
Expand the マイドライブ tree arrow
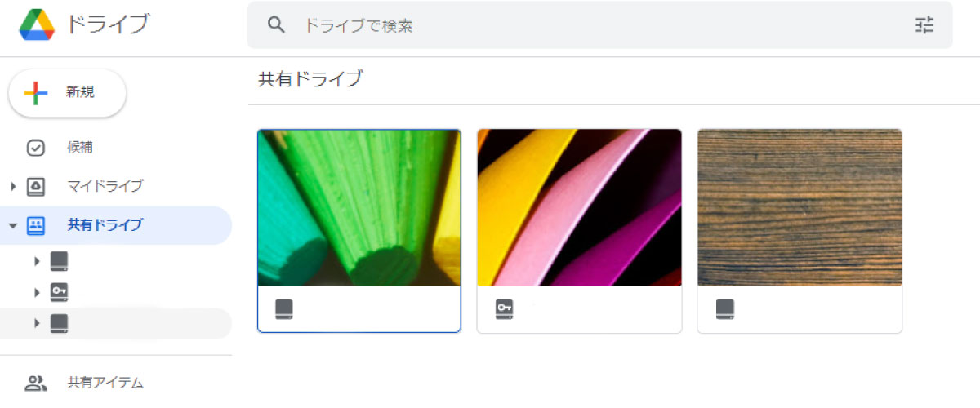[x=13, y=187]
